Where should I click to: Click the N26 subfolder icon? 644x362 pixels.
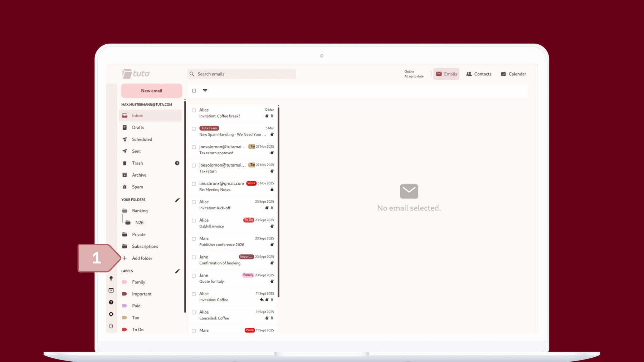128,222
